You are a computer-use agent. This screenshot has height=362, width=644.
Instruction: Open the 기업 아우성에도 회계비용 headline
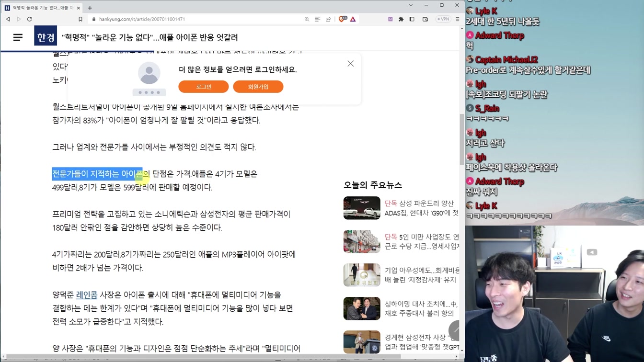(422, 275)
